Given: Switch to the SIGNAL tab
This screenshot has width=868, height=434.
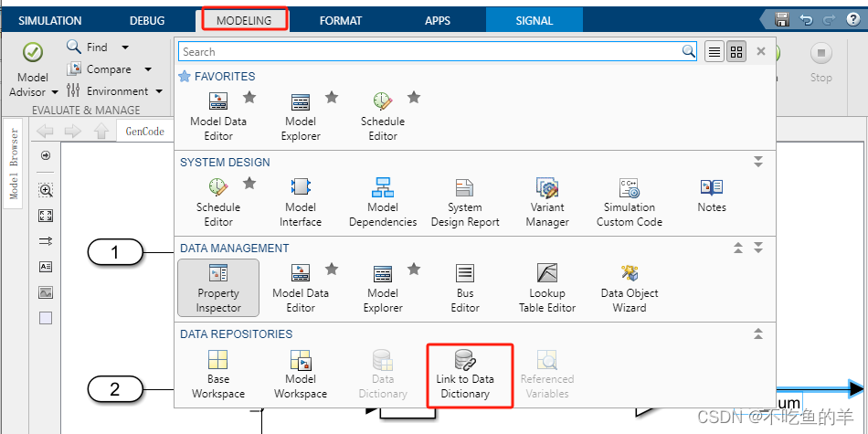Looking at the screenshot, I should click(535, 20).
